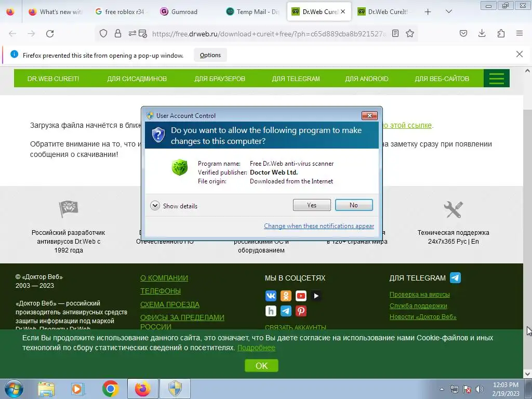Image resolution: width=532 pixels, height=399 pixels.
Task: Switch to the 'What's new with' Firefox tab
Action: [x=55, y=11]
